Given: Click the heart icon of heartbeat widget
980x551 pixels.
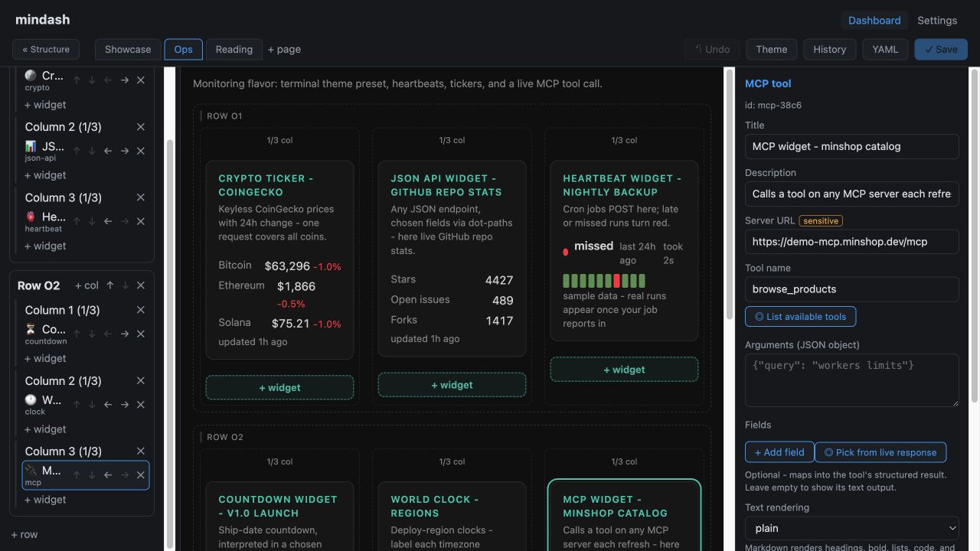Looking at the screenshot, I should 31,217.
